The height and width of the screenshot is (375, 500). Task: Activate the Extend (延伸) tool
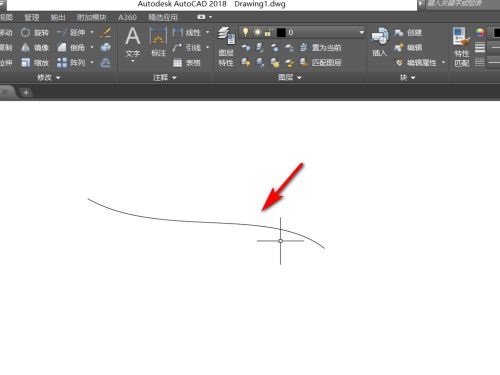[x=71, y=33]
